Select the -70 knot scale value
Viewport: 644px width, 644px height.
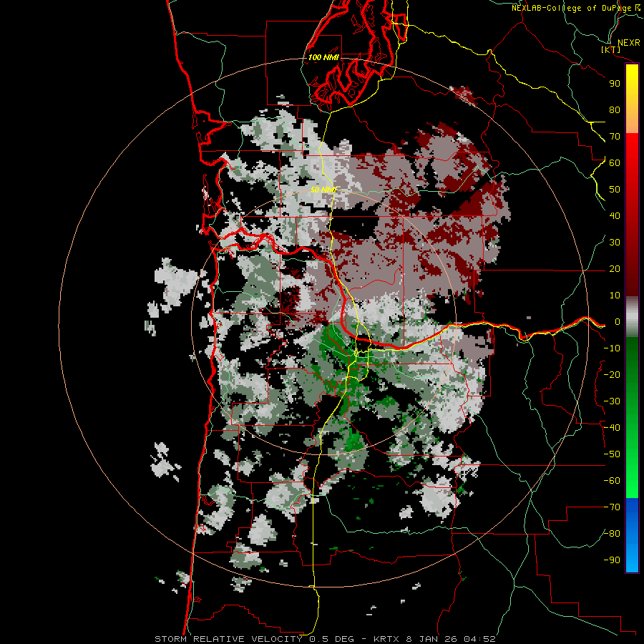pos(612,507)
